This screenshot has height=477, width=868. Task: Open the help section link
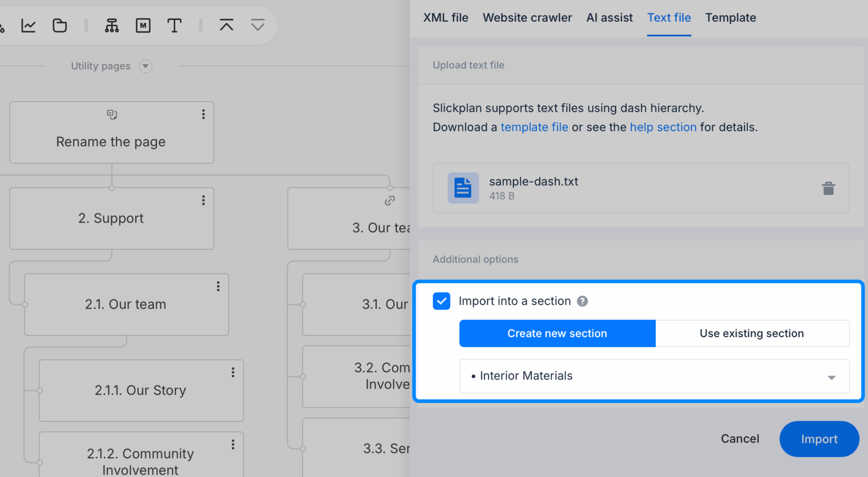[663, 127]
